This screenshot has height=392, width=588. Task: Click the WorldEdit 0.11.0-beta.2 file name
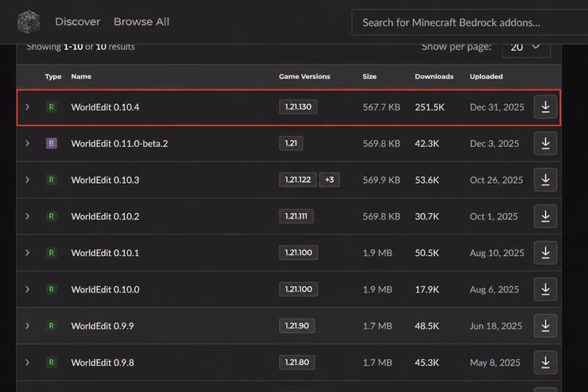tap(120, 144)
